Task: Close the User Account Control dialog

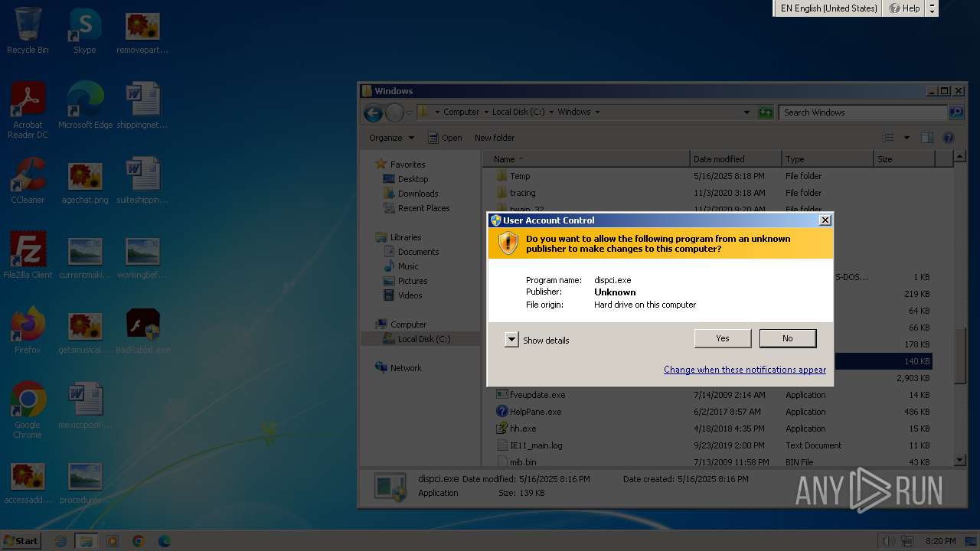Action: point(825,220)
